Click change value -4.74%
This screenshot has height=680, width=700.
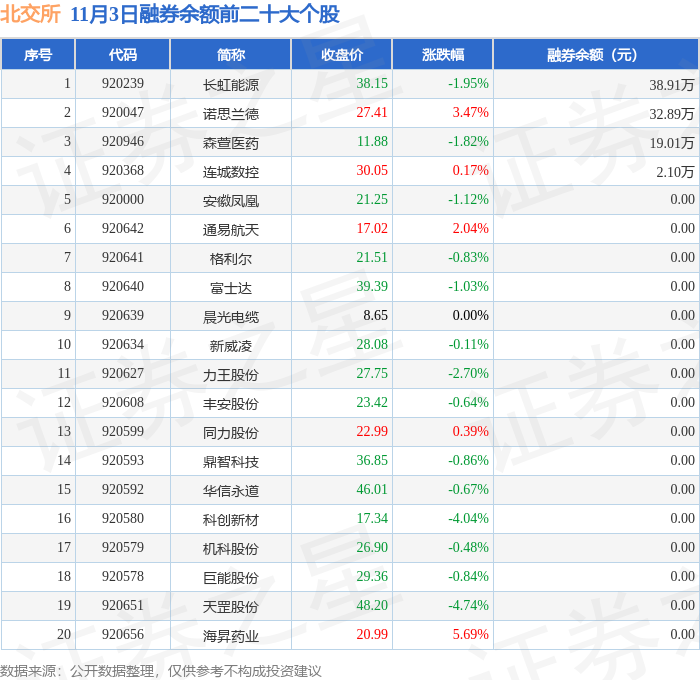[468, 606]
